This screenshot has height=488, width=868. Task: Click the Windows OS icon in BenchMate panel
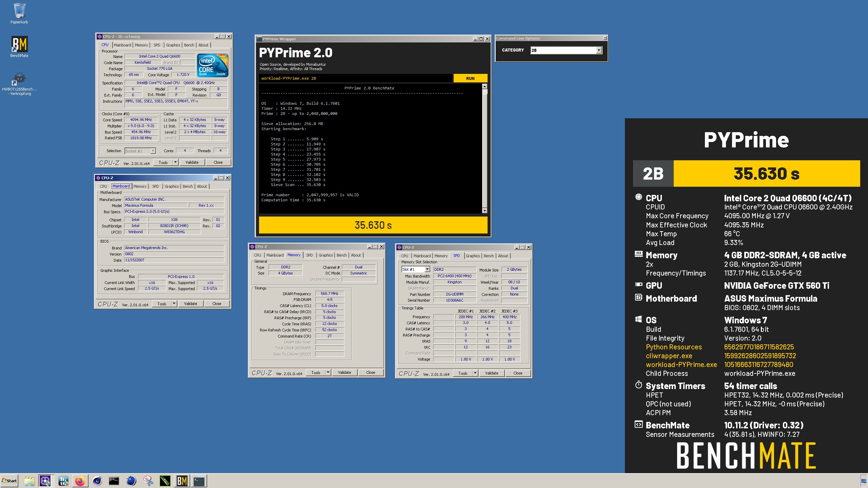(x=638, y=319)
